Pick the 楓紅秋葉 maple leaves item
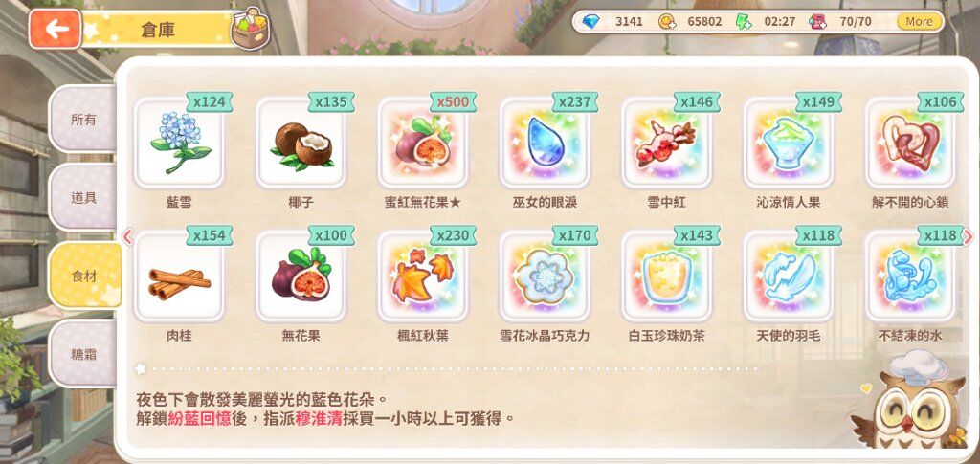The width and height of the screenshot is (980, 464). (x=423, y=276)
